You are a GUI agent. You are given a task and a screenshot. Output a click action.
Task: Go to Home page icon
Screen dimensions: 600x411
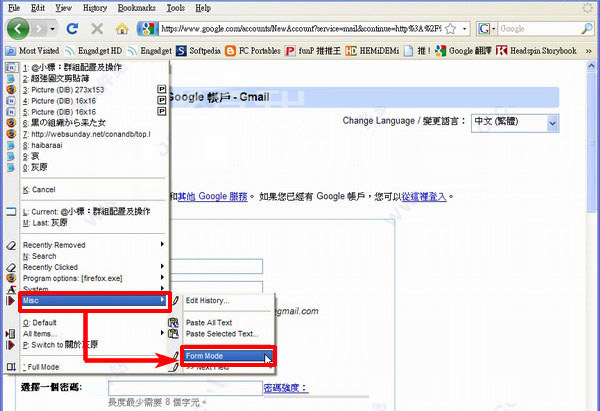pos(122,29)
